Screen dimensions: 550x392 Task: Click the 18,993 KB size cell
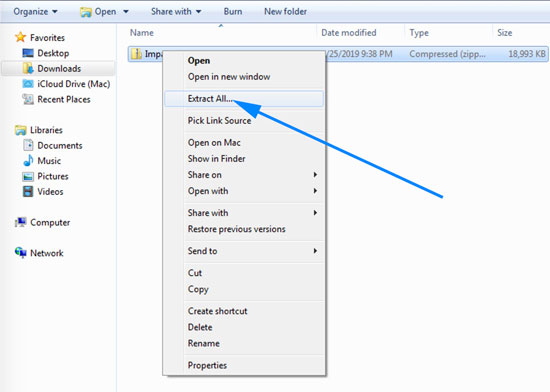tap(527, 54)
